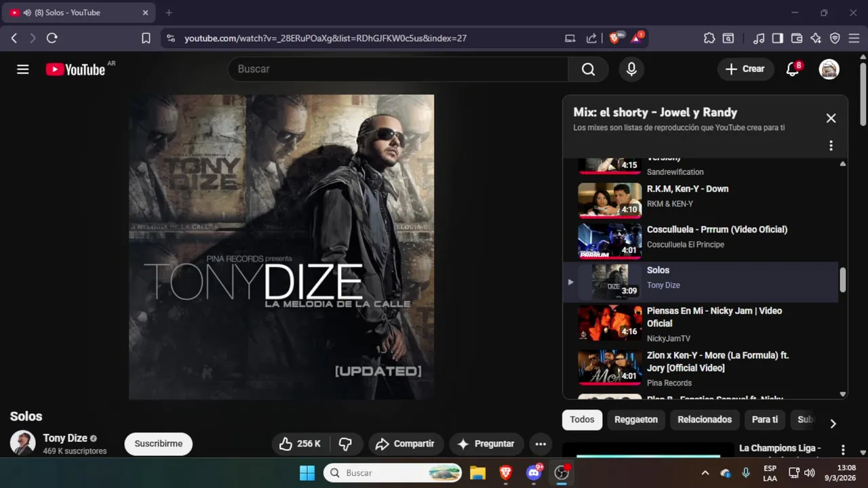Open the Mix playlist options menu
868x488 pixels.
831,146
